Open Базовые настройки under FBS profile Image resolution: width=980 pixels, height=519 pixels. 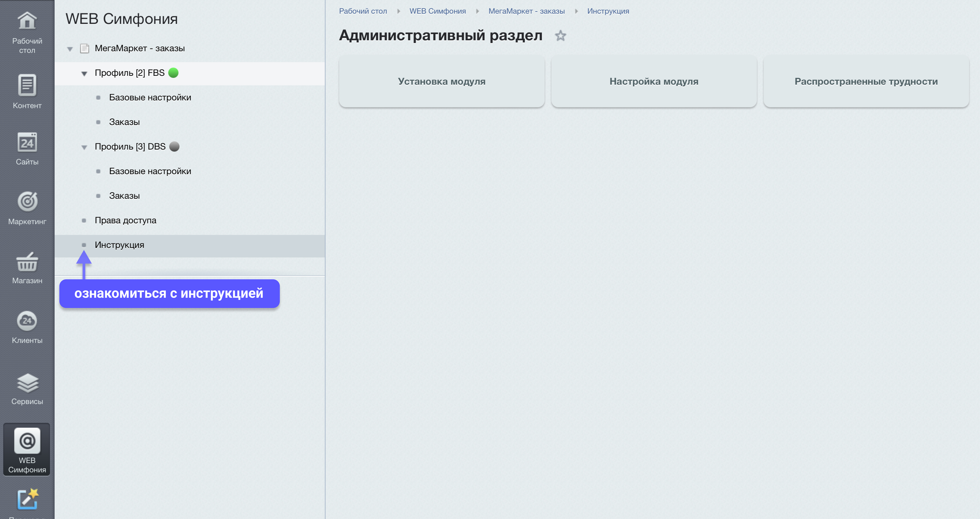coord(150,97)
